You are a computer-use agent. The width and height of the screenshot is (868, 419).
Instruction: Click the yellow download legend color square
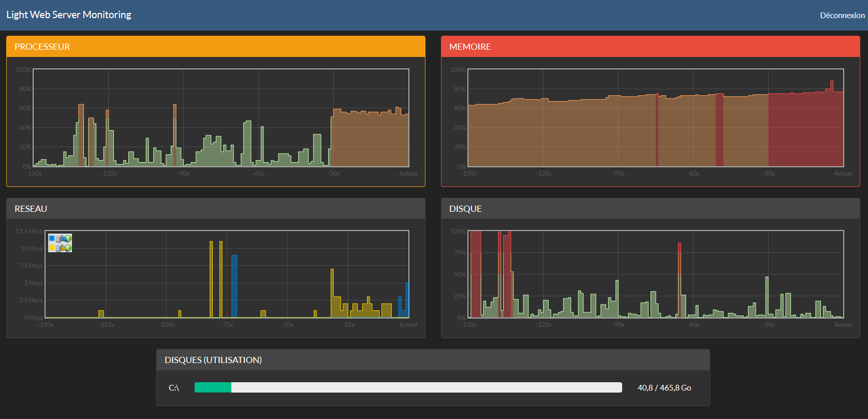[x=52, y=248]
